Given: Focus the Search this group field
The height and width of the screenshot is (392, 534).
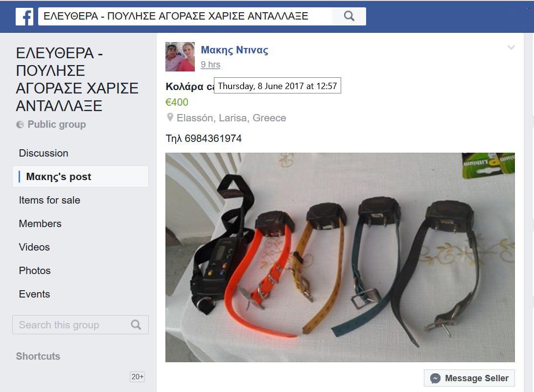Looking at the screenshot, I should pyautogui.click(x=80, y=324).
